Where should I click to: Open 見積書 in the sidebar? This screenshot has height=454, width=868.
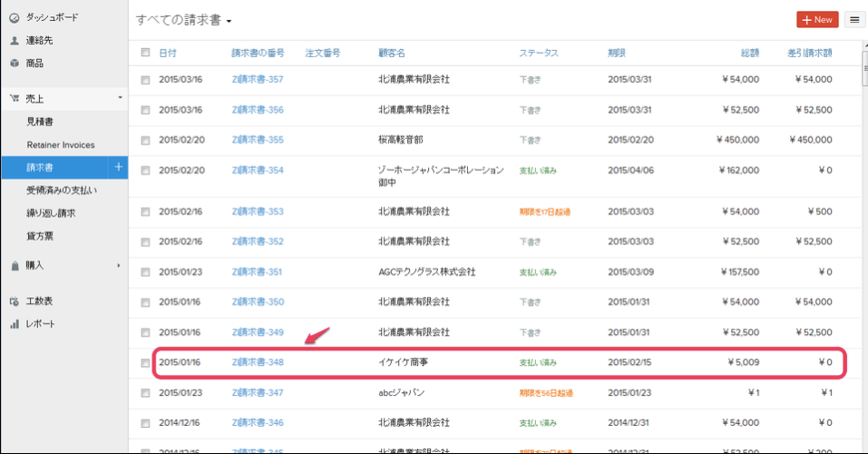point(40,122)
